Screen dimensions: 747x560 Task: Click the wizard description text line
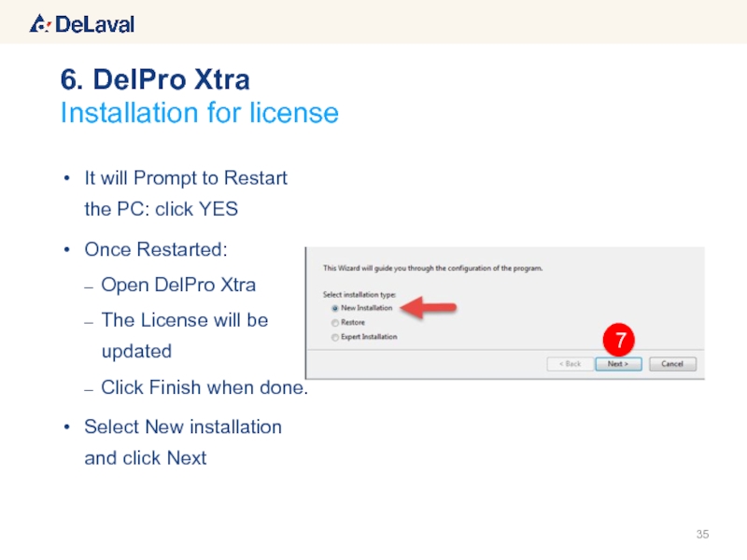[x=432, y=268]
